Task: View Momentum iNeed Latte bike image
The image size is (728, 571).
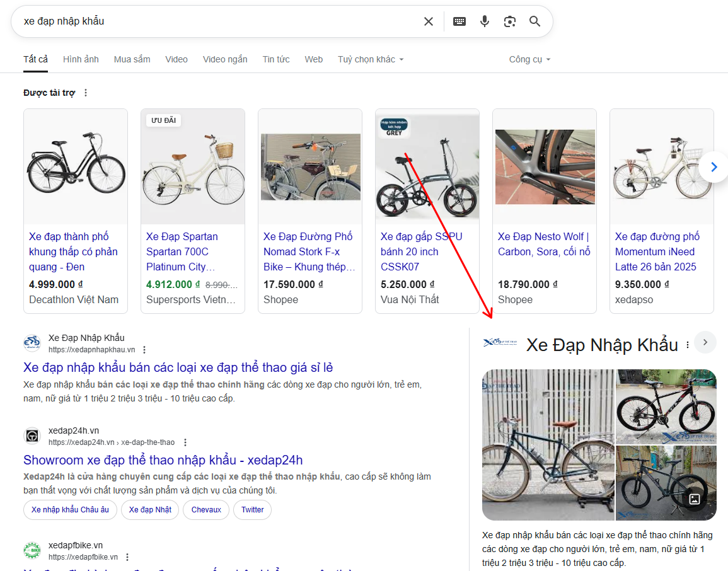Action: 662,166
